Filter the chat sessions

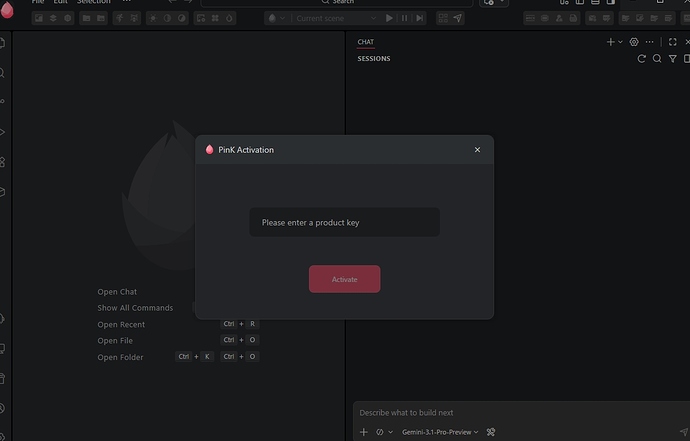point(672,59)
